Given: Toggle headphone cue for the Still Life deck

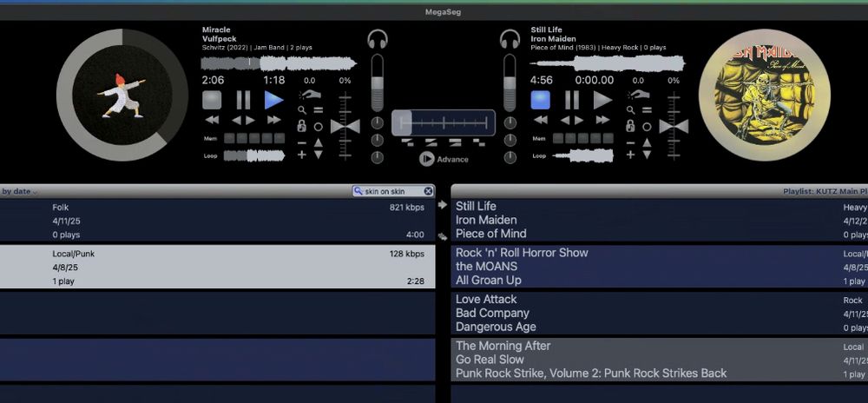Looking at the screenshot, I should [510, 40].
